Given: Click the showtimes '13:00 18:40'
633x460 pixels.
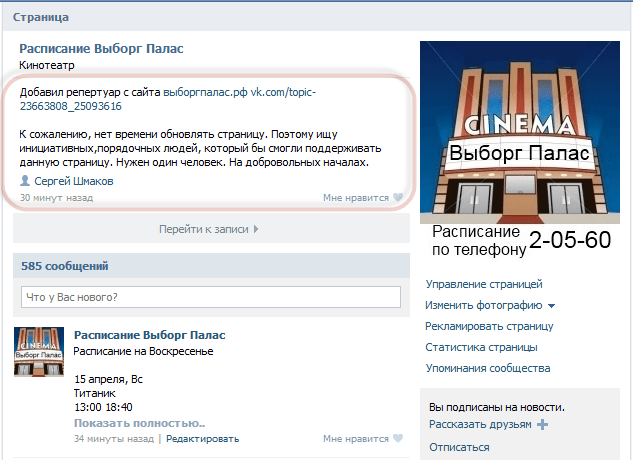Looking at the screenshot, I should pyautogui.click(x=103, y=407).
